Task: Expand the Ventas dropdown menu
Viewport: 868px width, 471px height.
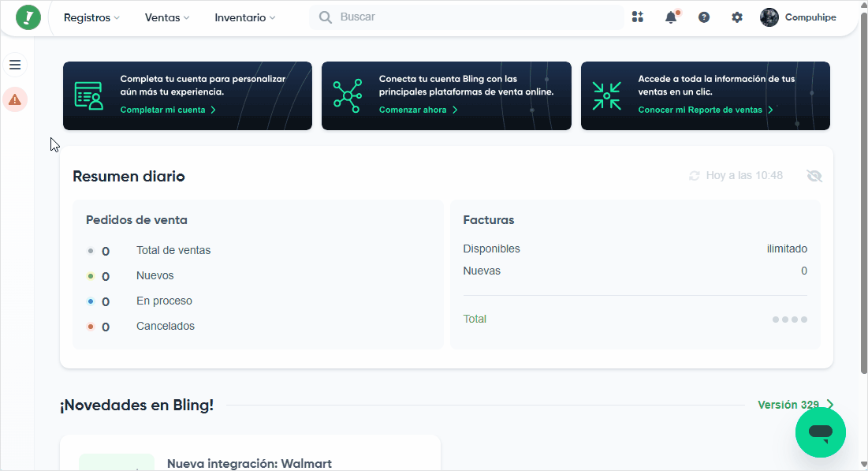Action: point(166,17)
